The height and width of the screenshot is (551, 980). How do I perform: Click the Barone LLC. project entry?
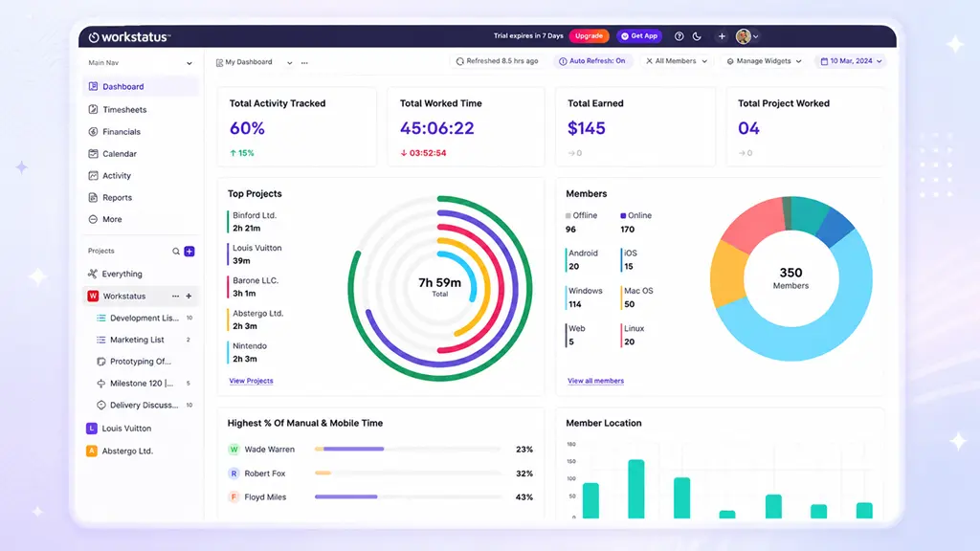pos(255,287)
